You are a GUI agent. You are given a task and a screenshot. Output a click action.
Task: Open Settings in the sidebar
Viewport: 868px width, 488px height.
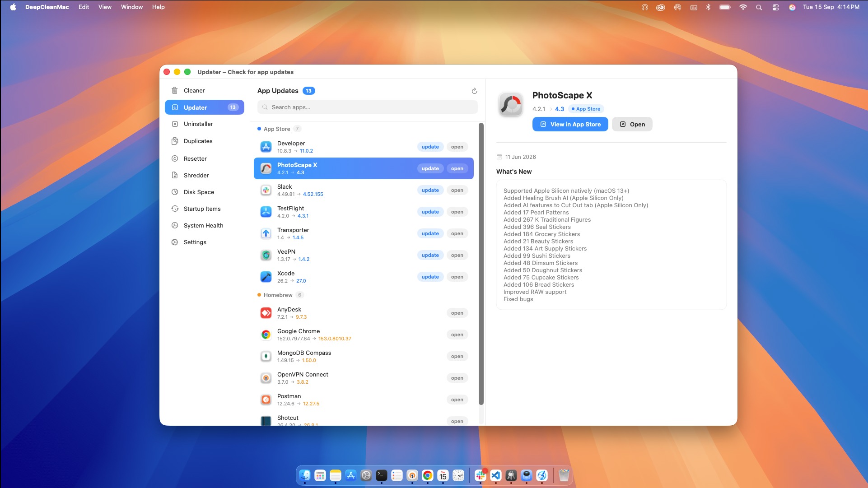pyautogui.click(x=205, y=242)
